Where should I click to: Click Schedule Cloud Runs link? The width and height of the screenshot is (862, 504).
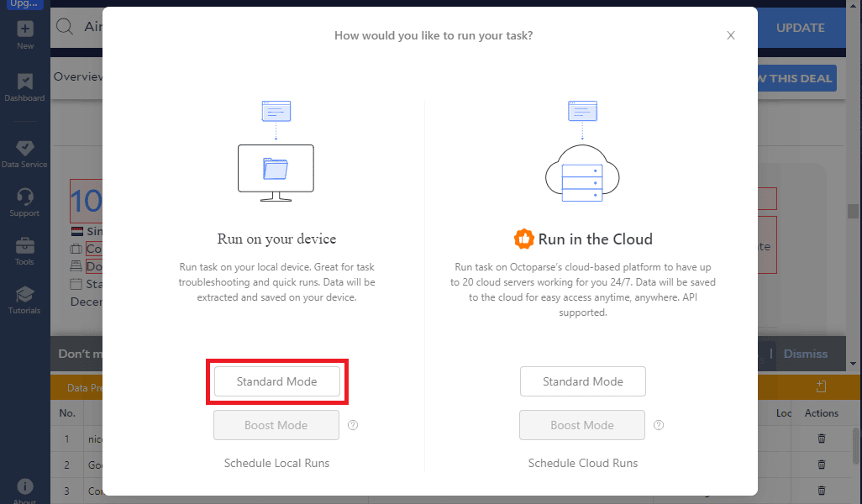coord(583,463)
